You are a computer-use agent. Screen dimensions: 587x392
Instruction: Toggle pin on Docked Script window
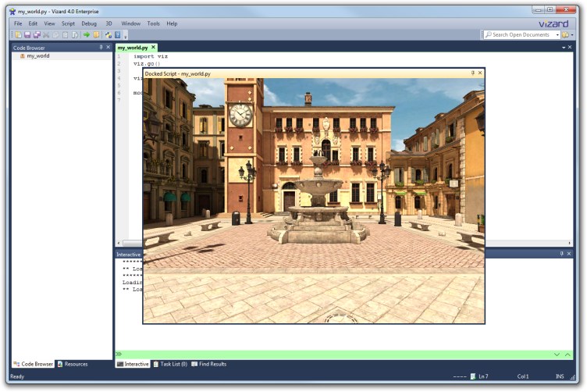coord(472,73)
